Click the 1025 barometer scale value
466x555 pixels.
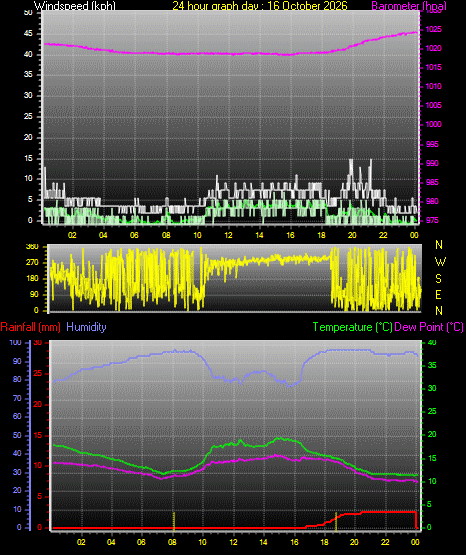coord(433,29)
